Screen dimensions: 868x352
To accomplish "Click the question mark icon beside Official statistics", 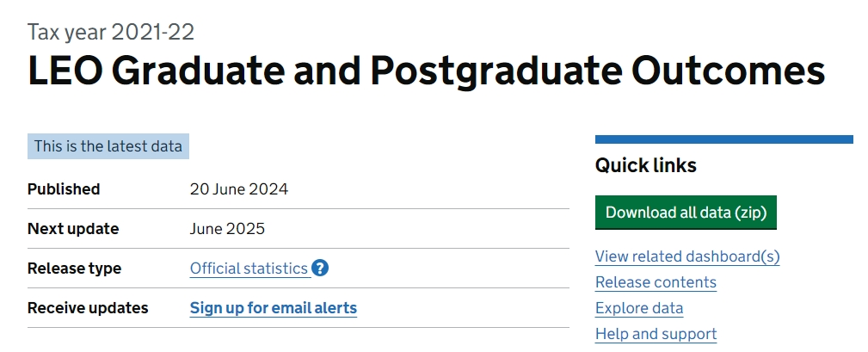I will tap(320, 268).
